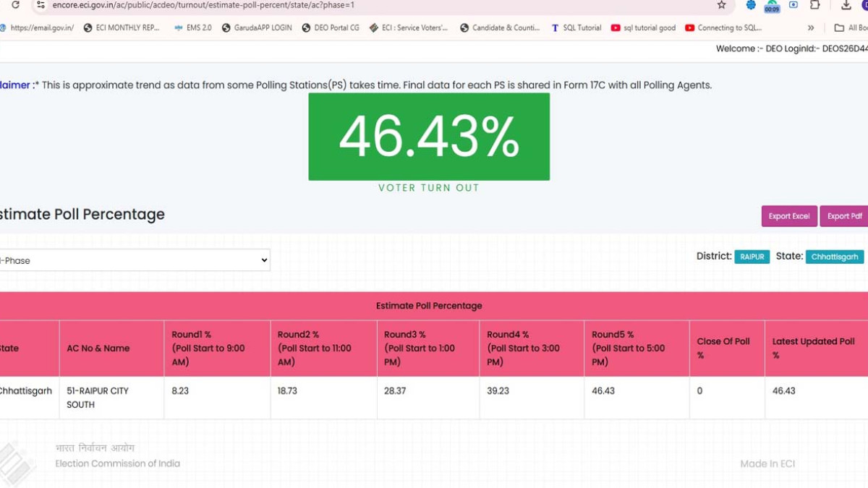868x488 pixels.
Task: Reload the page with the refresh icon
Action: pyautogui.click(x=15, y=5)
